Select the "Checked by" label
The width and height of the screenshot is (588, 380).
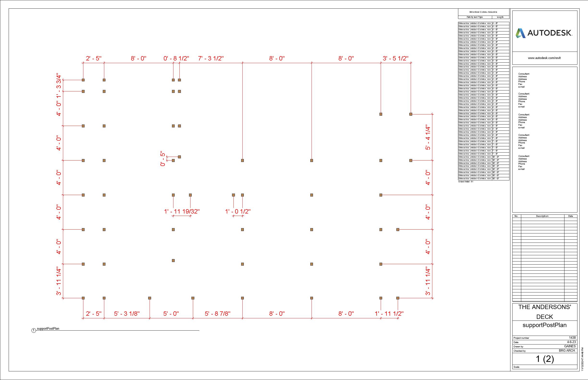pos(519,351)
